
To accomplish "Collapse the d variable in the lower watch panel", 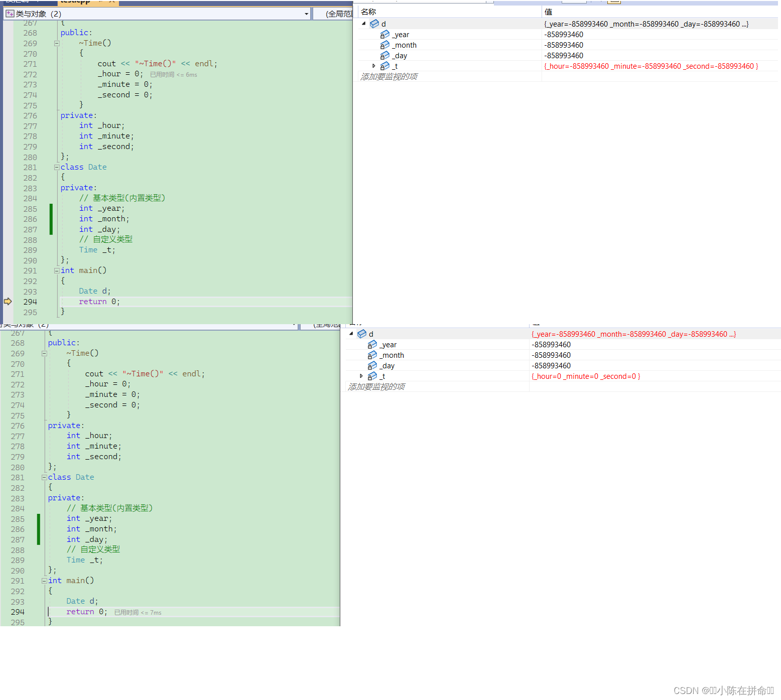I will point(351,334).
